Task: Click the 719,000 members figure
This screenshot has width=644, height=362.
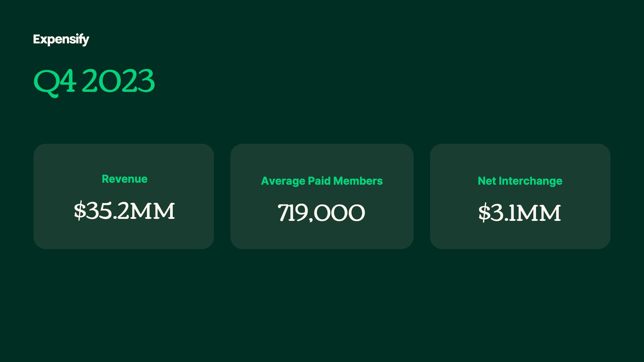Action: [x=321, y=213]
